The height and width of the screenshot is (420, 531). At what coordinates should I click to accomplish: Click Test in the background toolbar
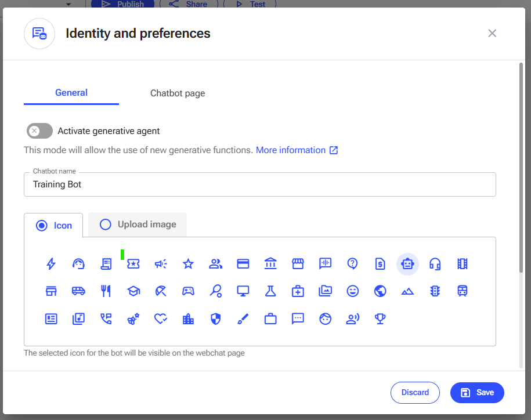coord(250,4)
